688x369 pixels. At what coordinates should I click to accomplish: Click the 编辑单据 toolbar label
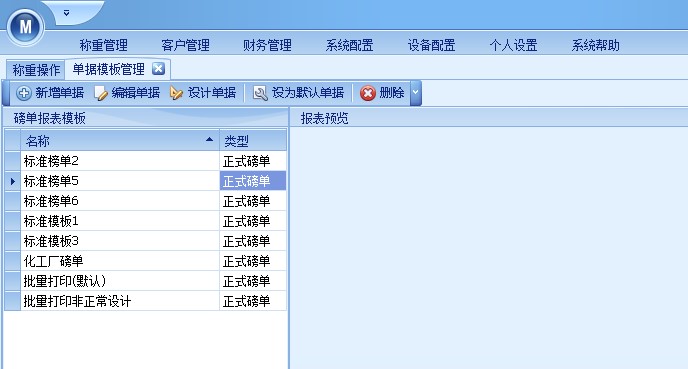coord(136,93)
